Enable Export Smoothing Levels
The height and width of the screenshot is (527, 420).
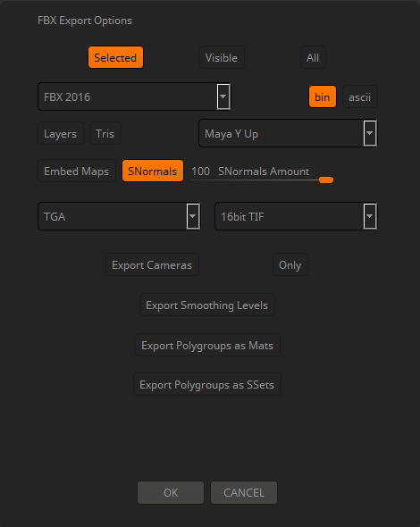coord(206,305)
